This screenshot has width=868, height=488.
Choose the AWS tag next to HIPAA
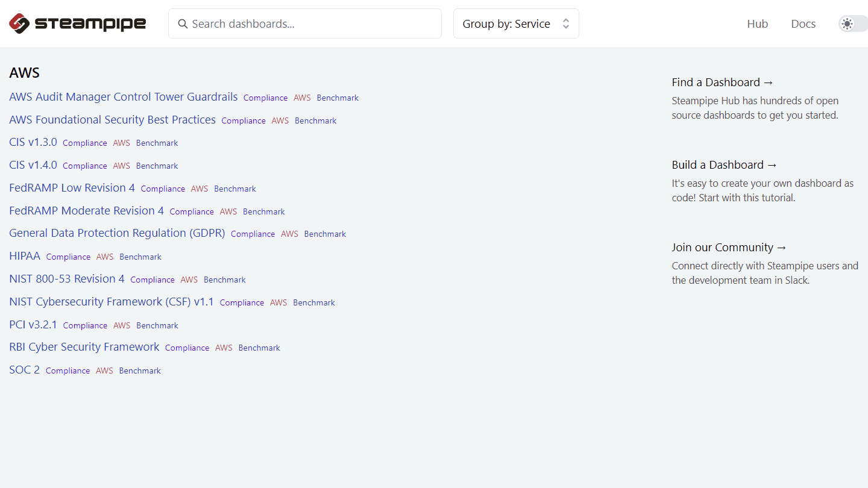[x=105, y=257]
